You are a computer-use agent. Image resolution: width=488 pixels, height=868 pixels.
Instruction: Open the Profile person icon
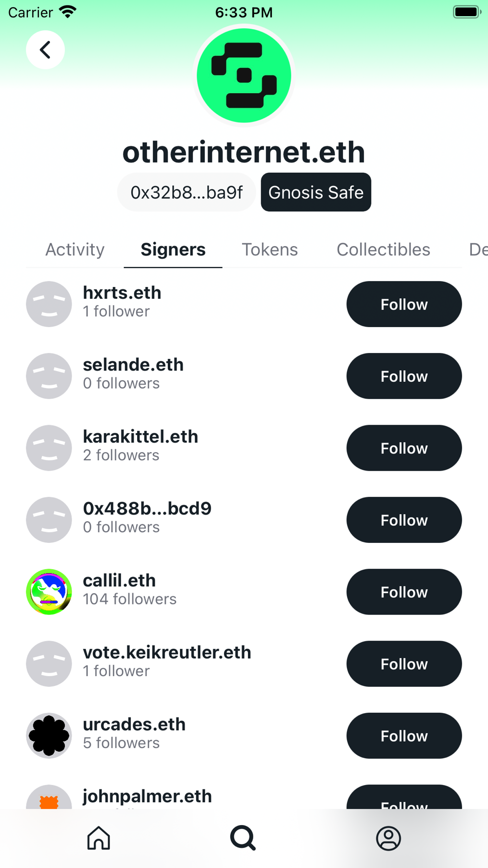(x=388, y=838)
